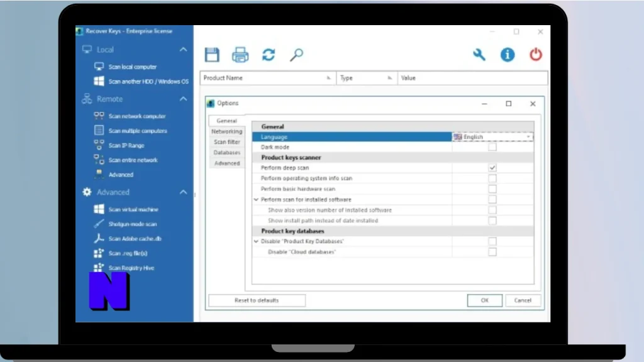Click the Remote section Advanced item icon
Screen dimensions: 644x362
[x=99, y=174]
